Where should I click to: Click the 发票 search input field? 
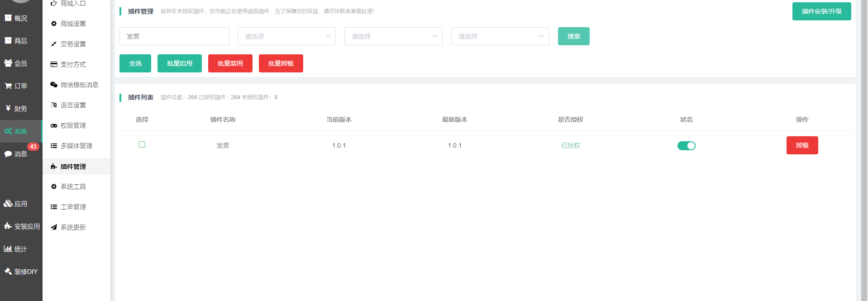click(x=174, y=36)
